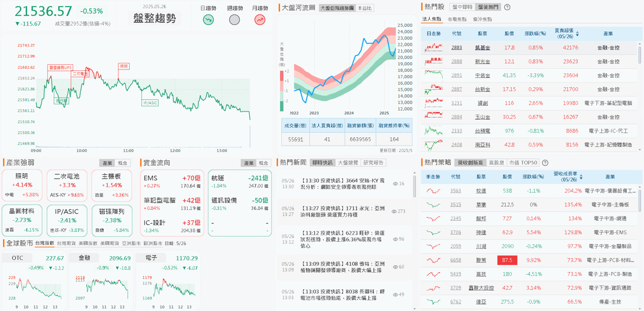Switch 產業強弱 panel to 產業
644x311 pixels.
pyautogui.click(x=107, y=163)
